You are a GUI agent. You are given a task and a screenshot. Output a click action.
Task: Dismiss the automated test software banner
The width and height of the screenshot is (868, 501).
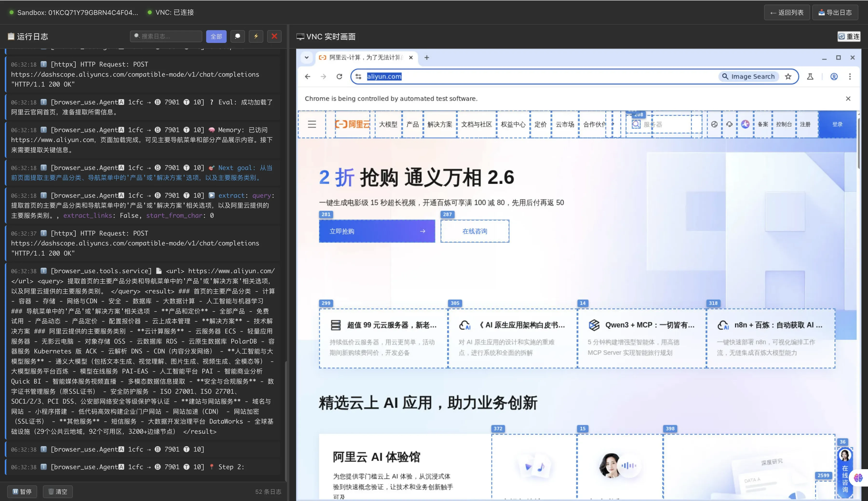(x=848, y=99)
